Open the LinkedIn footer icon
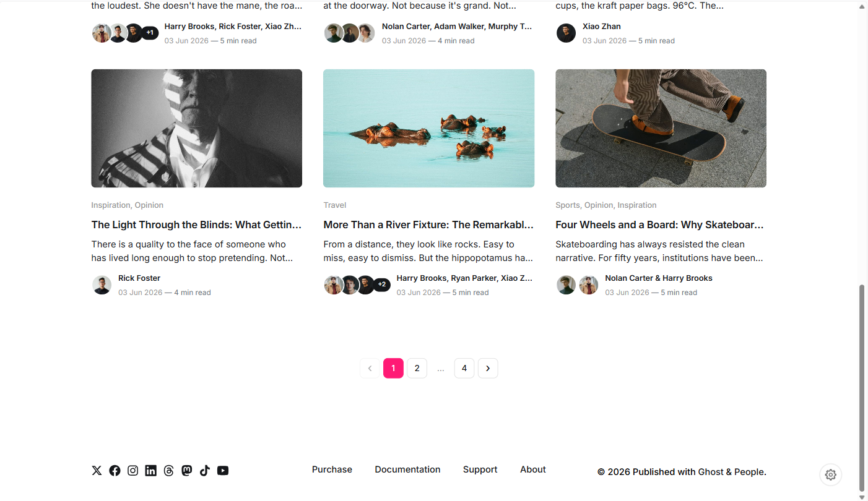The image size is (868, 501). click(x=150, y=471)
